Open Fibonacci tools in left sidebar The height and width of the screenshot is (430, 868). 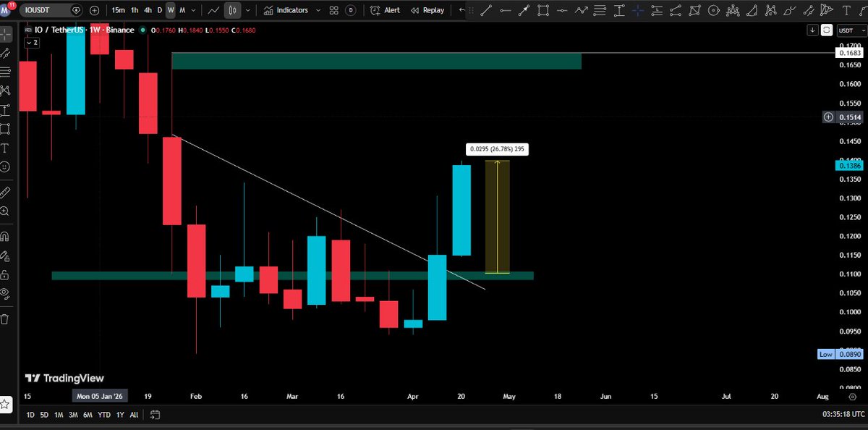[6, 72]
